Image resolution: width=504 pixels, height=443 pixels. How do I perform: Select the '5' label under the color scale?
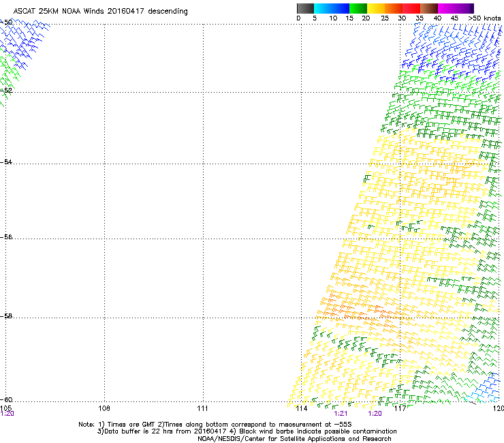click(315, 18)
